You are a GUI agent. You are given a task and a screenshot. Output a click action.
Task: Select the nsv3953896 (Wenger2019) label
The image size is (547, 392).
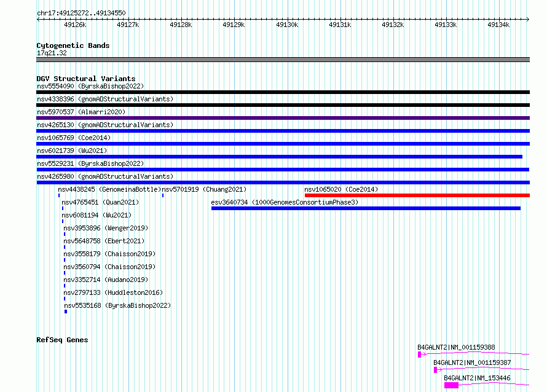tap(106, 228)
